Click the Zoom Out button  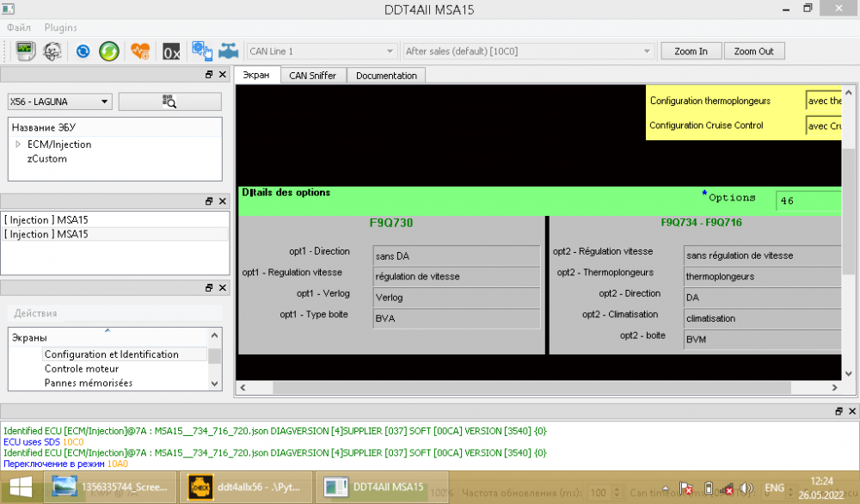pos(754,51)
